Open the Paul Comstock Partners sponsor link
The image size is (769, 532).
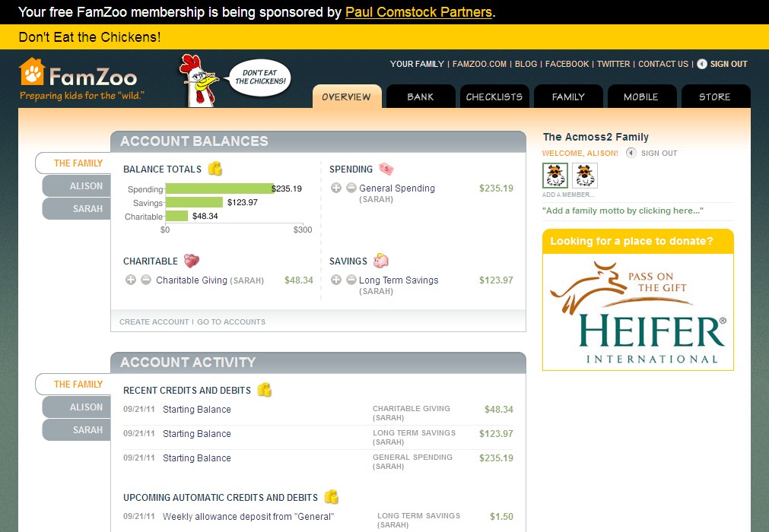[x=418, y=11]
